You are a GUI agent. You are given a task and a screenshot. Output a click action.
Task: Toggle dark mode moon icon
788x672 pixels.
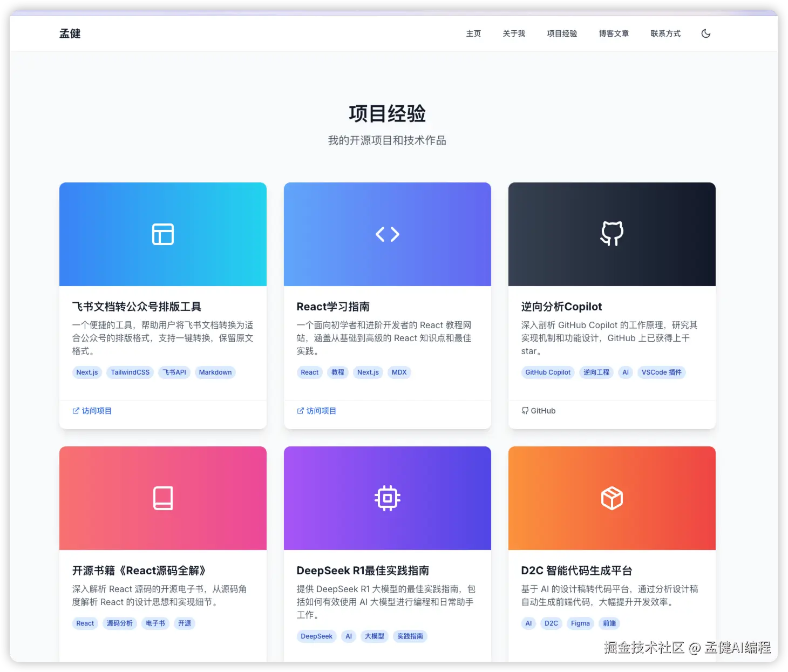(x=705, y=33)
